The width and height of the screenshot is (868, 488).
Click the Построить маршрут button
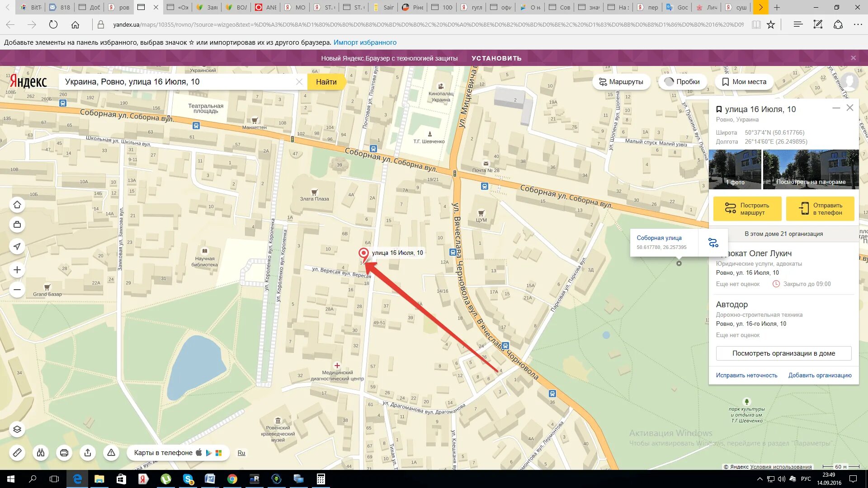tap(747, 209)
